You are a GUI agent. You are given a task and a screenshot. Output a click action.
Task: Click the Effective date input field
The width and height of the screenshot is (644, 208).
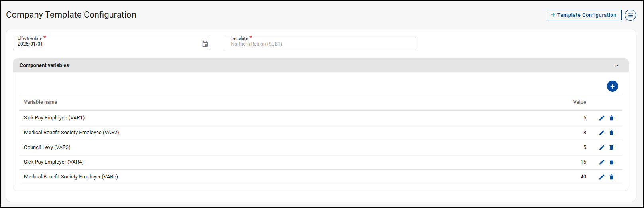point(104,44)
